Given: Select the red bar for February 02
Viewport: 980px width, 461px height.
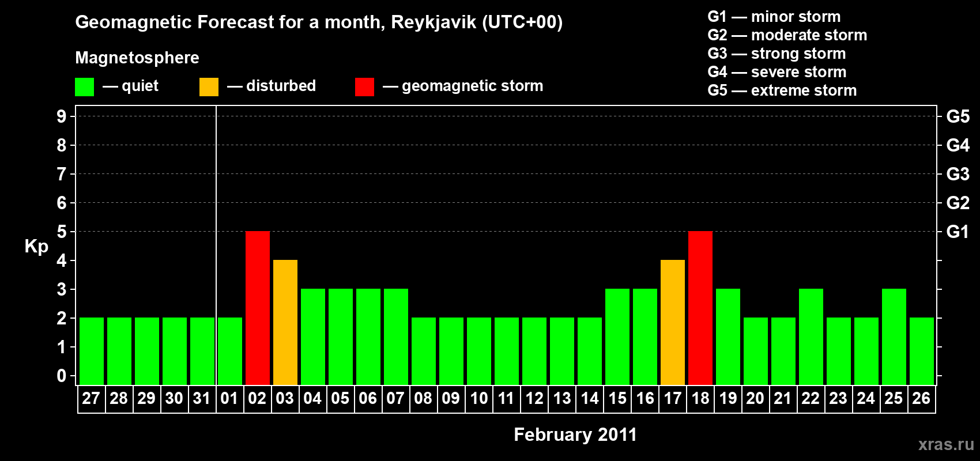Looking at the screenshot, I should (258, 308).
